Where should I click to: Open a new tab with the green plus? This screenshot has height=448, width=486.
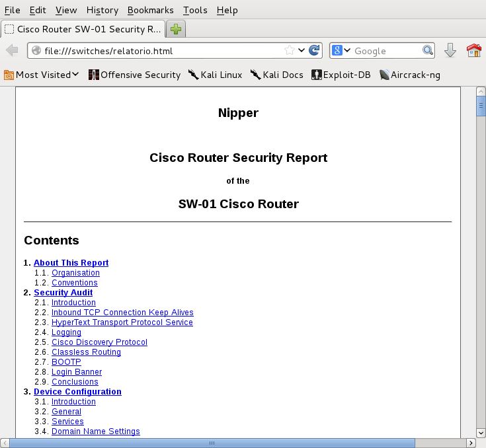176,29
